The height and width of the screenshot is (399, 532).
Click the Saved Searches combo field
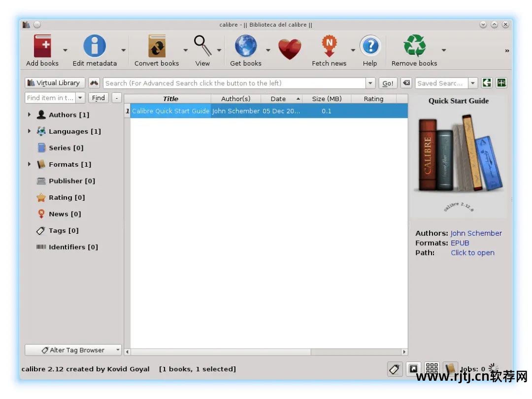pos(442,83)
